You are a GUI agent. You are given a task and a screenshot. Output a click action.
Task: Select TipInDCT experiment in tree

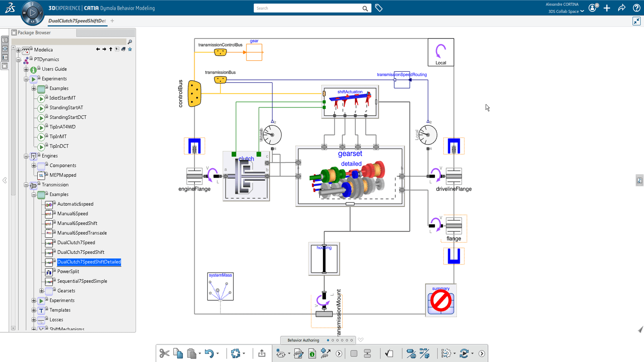pyautogui.click(x=59, y=146)
